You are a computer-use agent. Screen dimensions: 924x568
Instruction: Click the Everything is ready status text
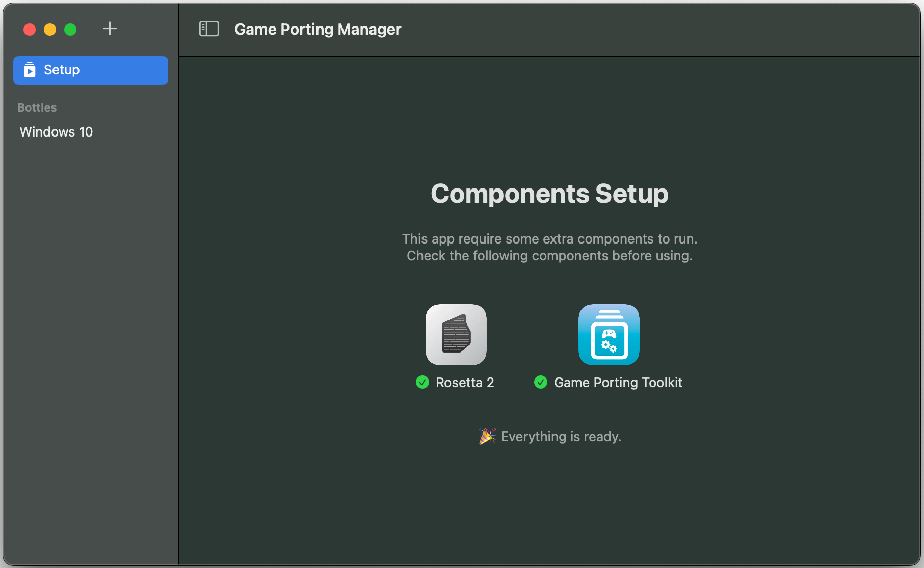point(561,437)
